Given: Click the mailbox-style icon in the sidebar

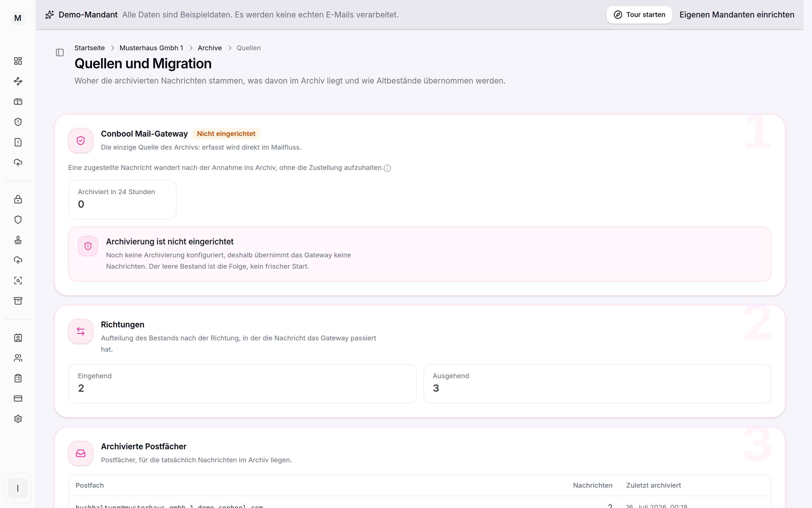Looking at the screenshot, I should [x=18, y=102].
